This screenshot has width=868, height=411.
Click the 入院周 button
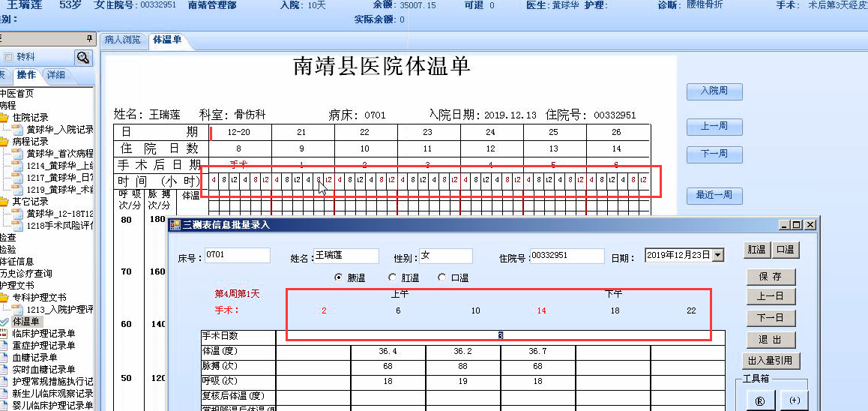click(714, 91)
